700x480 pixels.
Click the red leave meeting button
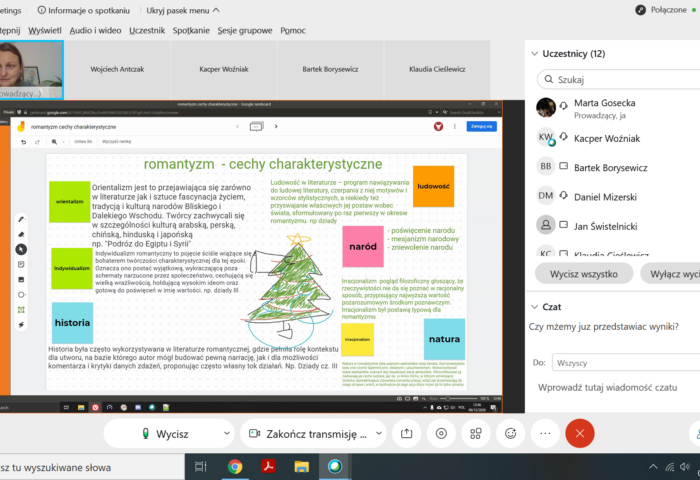pyautogui.click(x=579, y=433)
